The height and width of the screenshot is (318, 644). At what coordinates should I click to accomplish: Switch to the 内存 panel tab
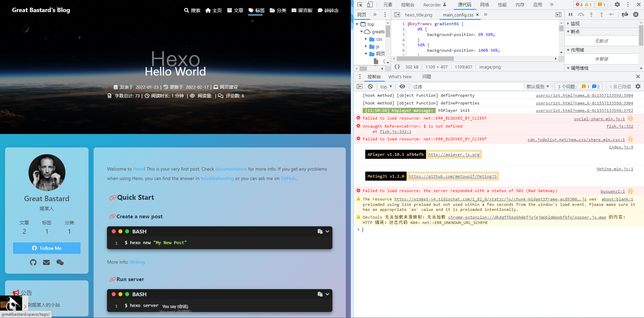coord(520,5)
